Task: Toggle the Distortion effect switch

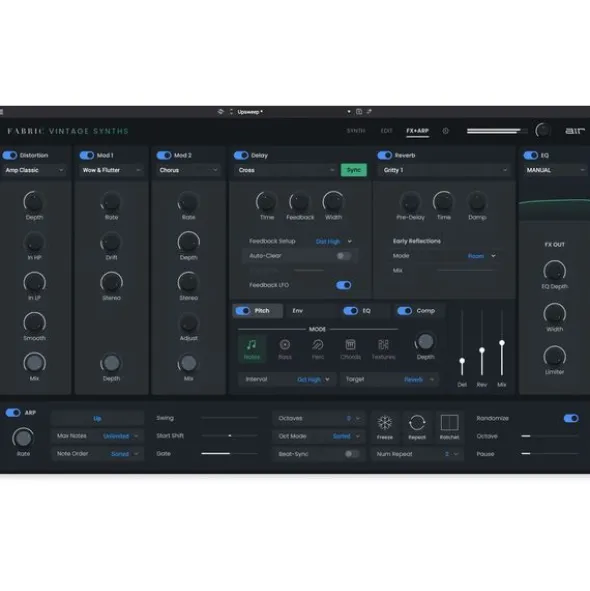Action: pos(10,155)
